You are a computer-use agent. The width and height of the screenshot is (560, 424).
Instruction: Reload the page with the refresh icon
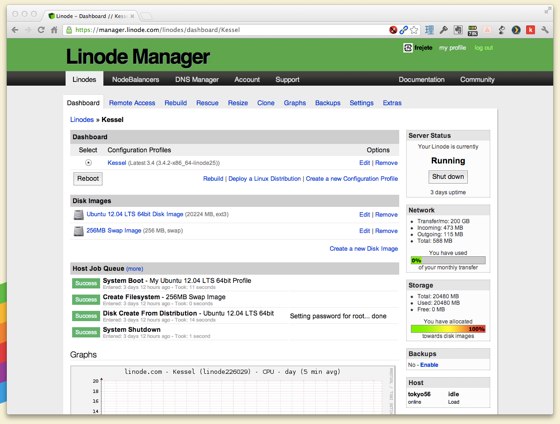coord(41,30)
